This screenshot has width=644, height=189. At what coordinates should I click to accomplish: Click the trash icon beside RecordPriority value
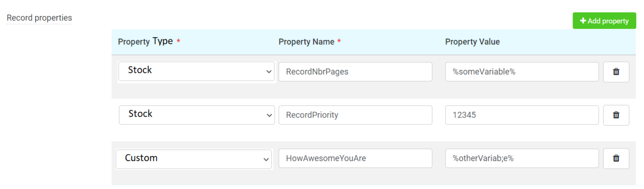[x=616, y=115]
